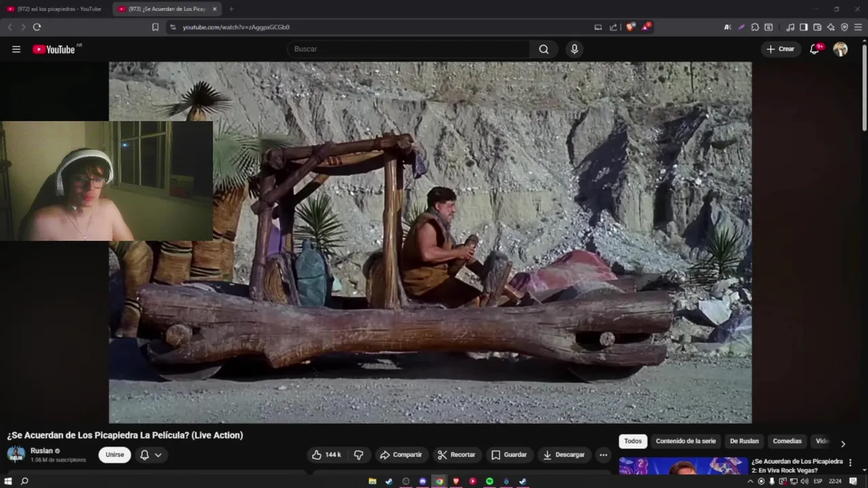Change ESP keyboard language in tray

818,481
